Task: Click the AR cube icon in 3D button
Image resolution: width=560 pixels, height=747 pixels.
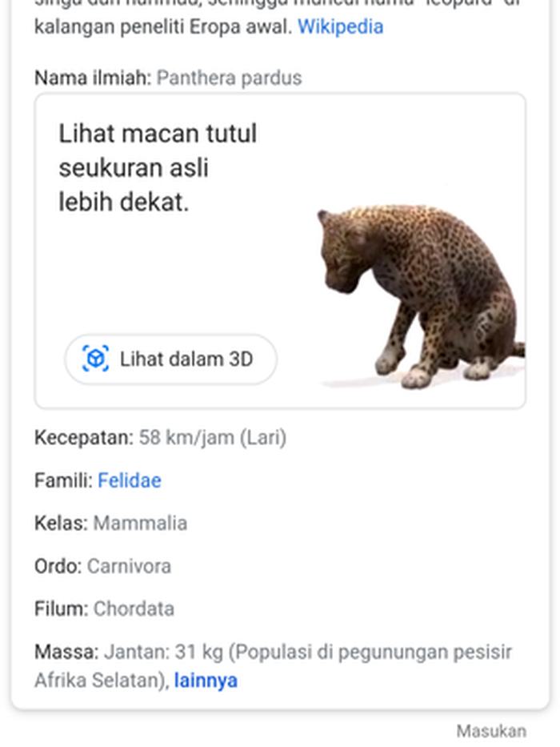Action: click(96, 359)
